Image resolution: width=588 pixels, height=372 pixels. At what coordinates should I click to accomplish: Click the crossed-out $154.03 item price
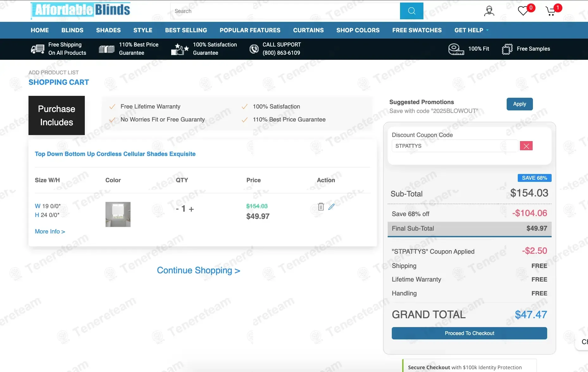(257, 206)
